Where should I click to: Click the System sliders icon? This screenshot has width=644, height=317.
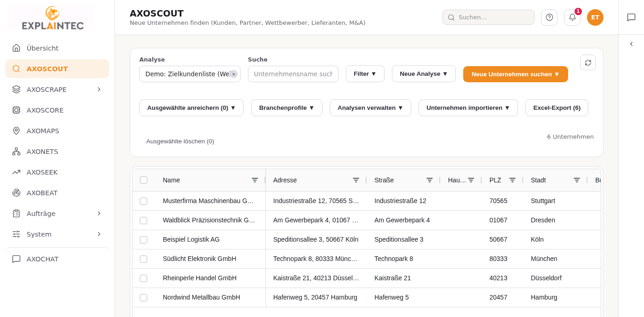16,234
